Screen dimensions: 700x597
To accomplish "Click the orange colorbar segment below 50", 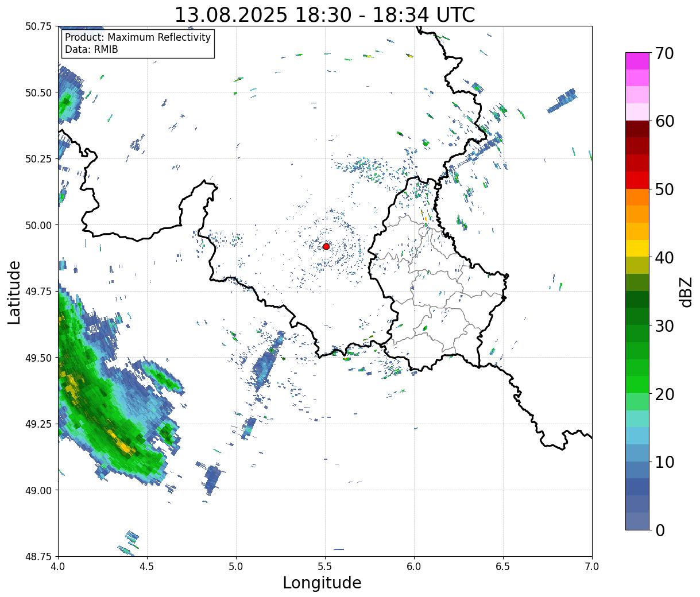I will 637,197.
